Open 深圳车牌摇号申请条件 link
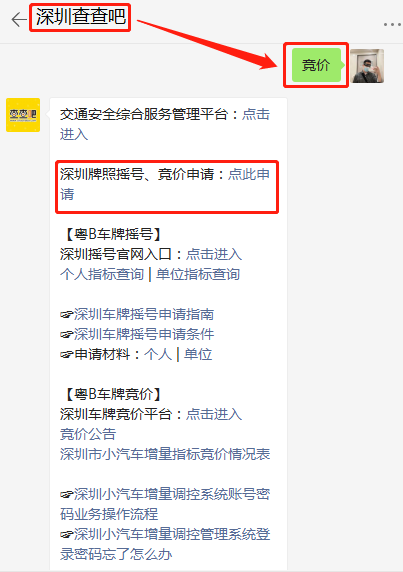The width and height of the screenshot is (403, 572). [x=144, y=334]
